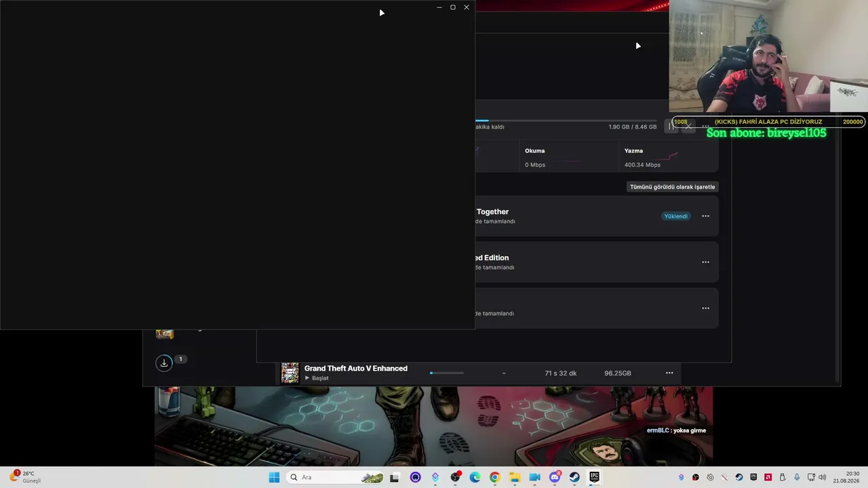
Task: Click Tümünü görüldü olarak işaretle button
Action: (672, 187)
